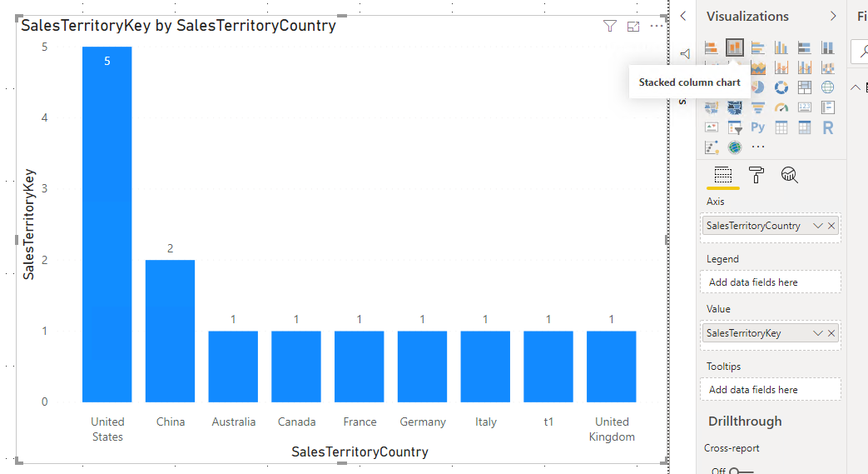This screenshot has width=868, height=474.
Task: Toggle the Cross-report switch
Action: click(742, 471)
